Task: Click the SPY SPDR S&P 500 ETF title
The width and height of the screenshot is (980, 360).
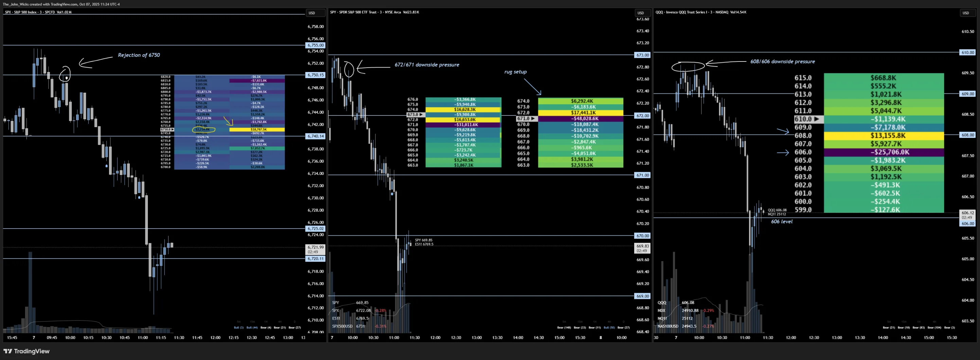Action: (x=374, y=12)
